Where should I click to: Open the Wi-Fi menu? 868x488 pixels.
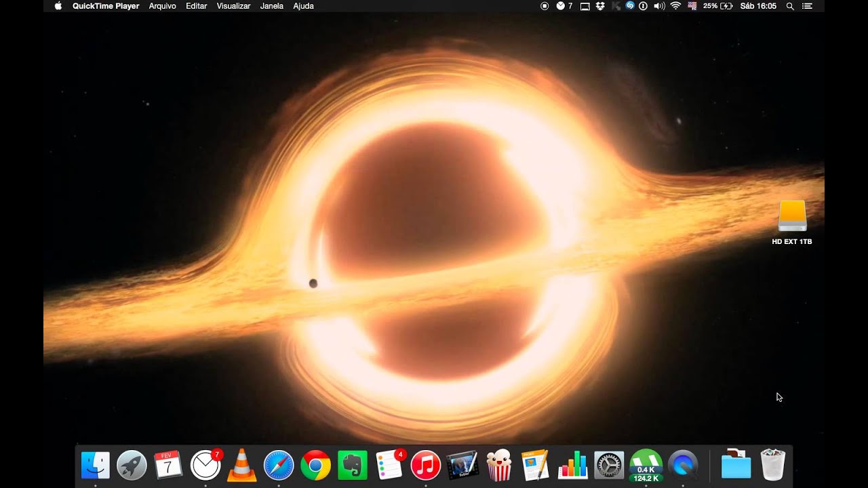click(x=675, y=6)
